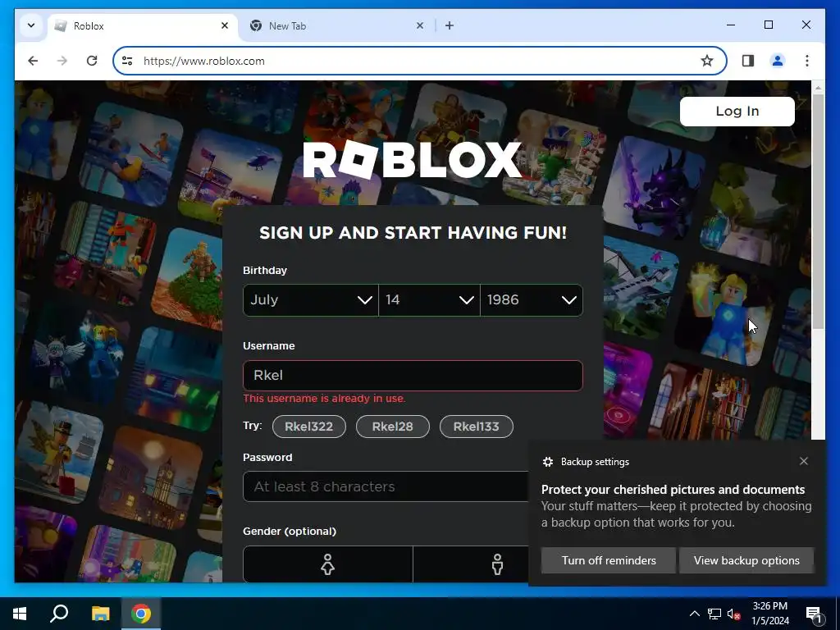
Task: Close the Roblox tab
Action: [225, 25]
